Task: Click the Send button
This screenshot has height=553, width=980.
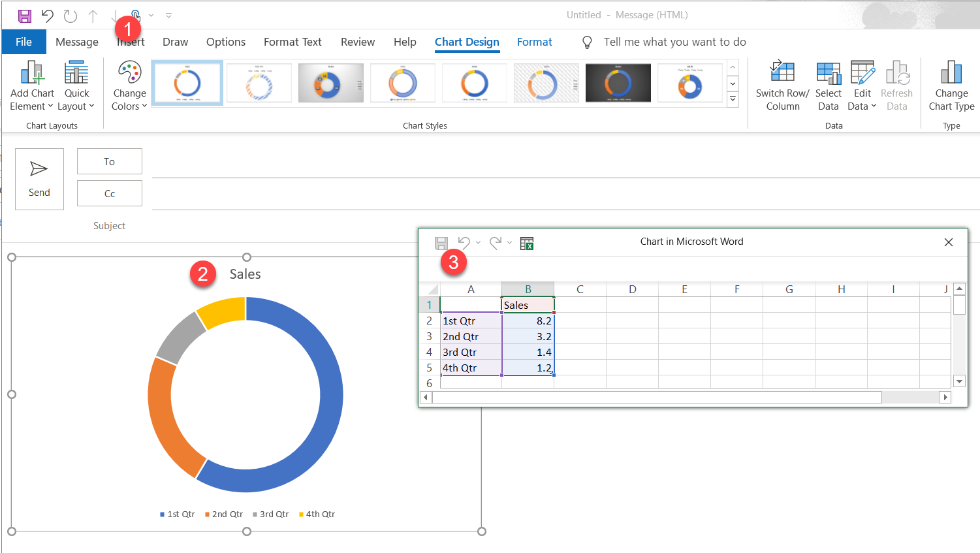Action: [x=39, y=178]
